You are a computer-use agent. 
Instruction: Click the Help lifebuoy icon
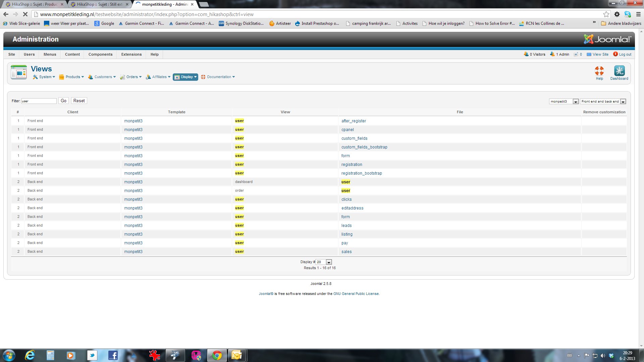coord(599,71)
